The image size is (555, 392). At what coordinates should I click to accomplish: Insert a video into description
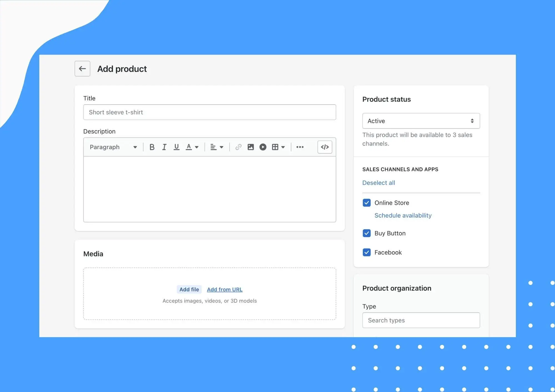pyautogui.click(x=263, y=147)
